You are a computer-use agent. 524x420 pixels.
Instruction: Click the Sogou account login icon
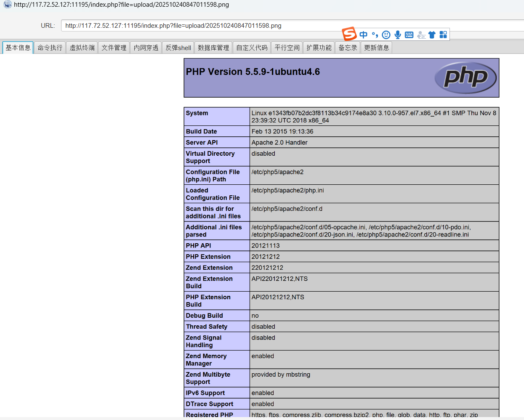(421, 35)
